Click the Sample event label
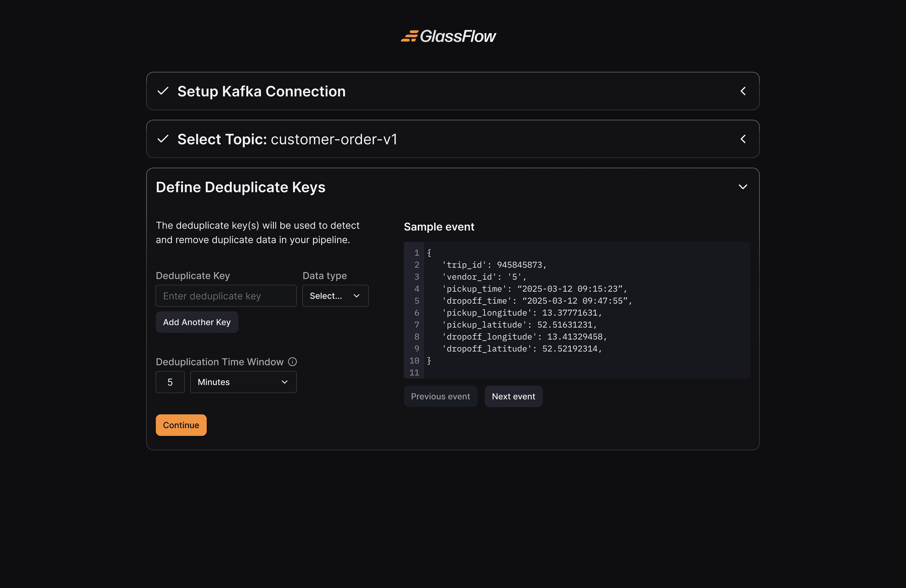Screen dimensions: 906x588 coord(439,227)
